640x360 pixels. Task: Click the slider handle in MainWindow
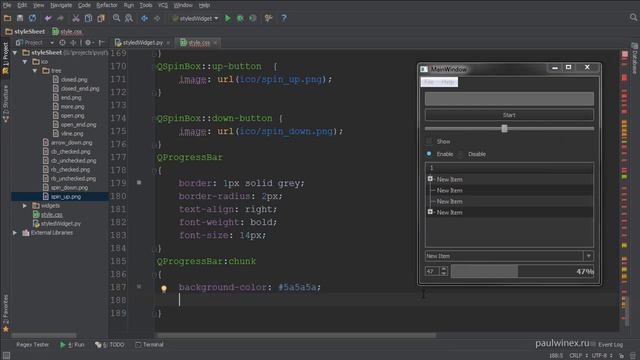[x=504, y=129]
